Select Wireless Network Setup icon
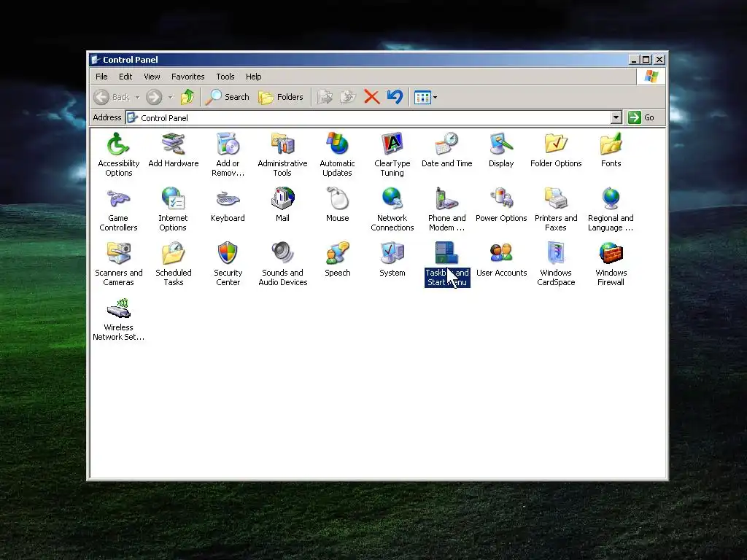The width and height of the screenshot is (747, 560). tap(119, 308)
